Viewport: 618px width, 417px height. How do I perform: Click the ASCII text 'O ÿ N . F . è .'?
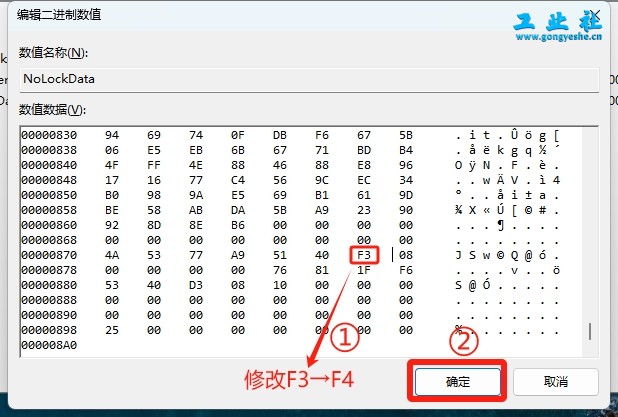point(507,165)
